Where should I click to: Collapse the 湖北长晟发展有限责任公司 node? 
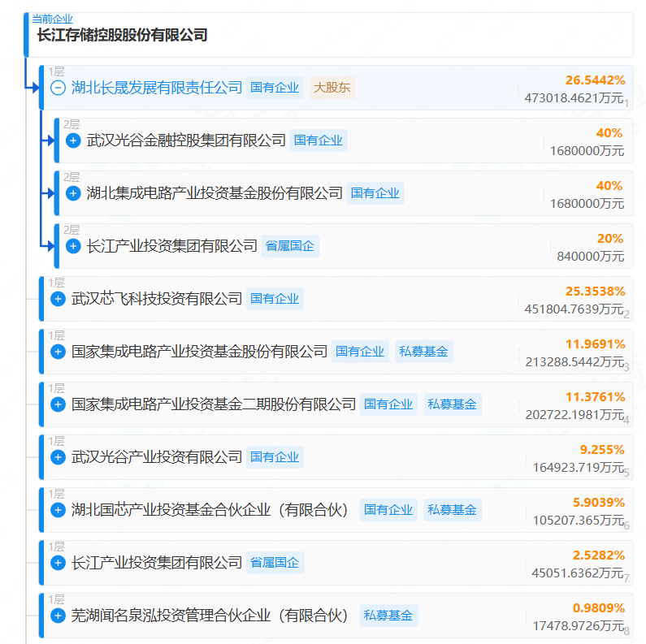pos(58,88)
